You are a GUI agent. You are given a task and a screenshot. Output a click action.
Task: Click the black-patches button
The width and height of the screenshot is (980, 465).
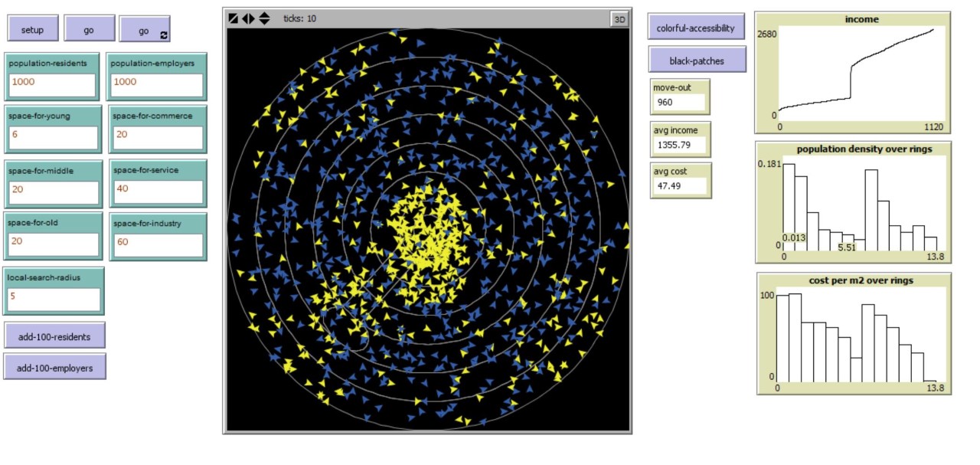pyautogui.click(x=696, y=60)
